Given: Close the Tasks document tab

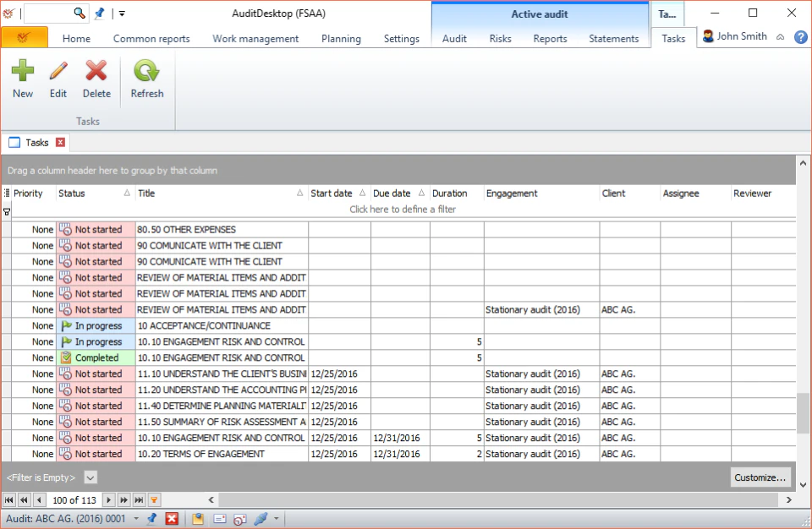Looking at the screenshot, I should [60, 142].
